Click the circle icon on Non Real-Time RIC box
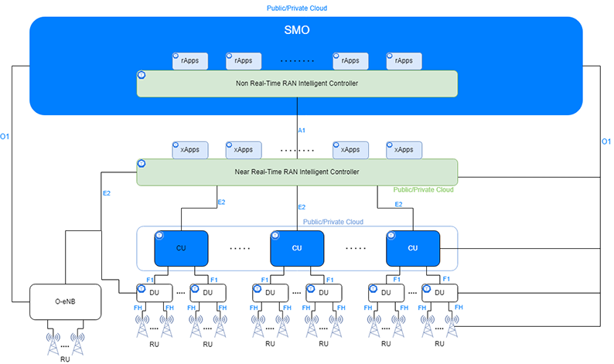Screen dimensions: 614x364 [x=142, y=75]
